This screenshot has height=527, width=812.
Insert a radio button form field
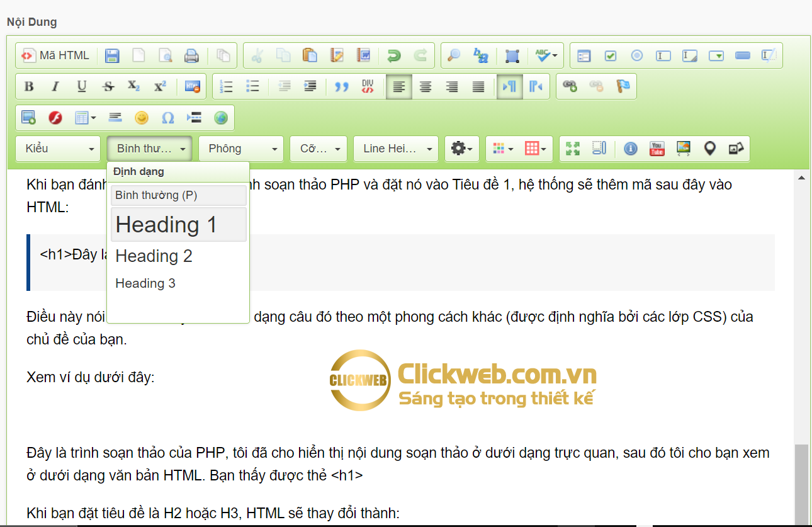636,55
